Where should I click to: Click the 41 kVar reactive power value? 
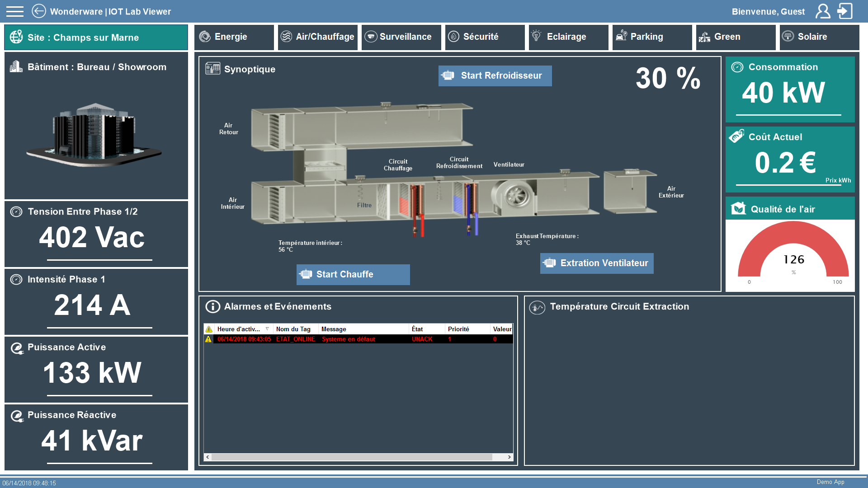[x=92, y=441]
